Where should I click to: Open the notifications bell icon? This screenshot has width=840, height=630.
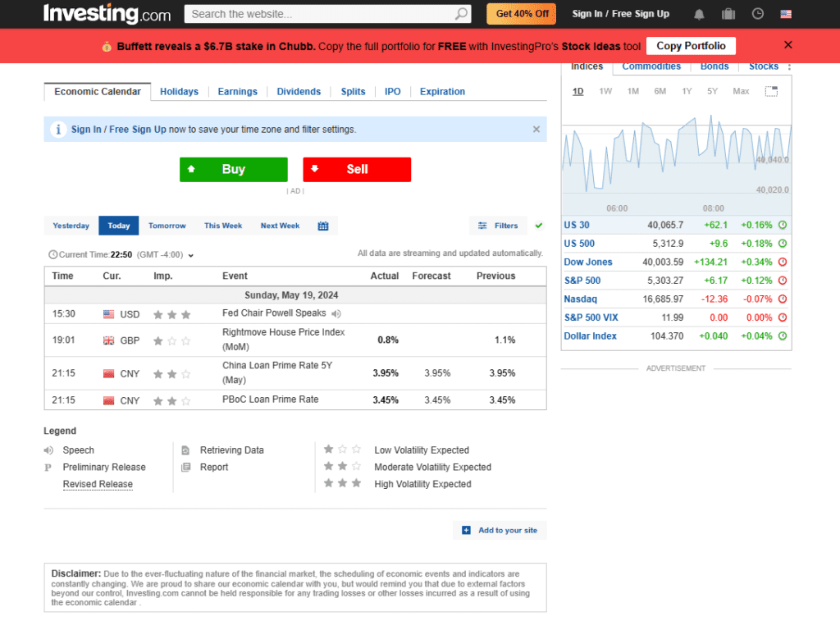(699, 15)
